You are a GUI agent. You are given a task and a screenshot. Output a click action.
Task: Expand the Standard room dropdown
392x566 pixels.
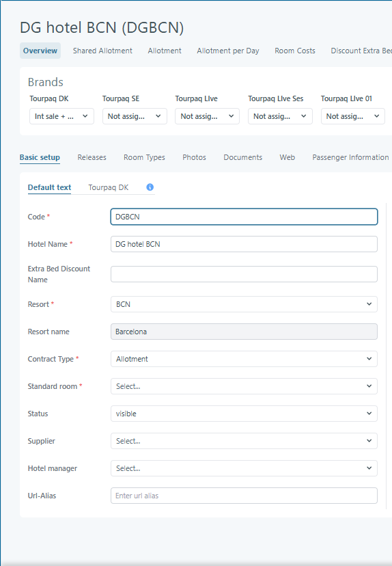[244, 386]
